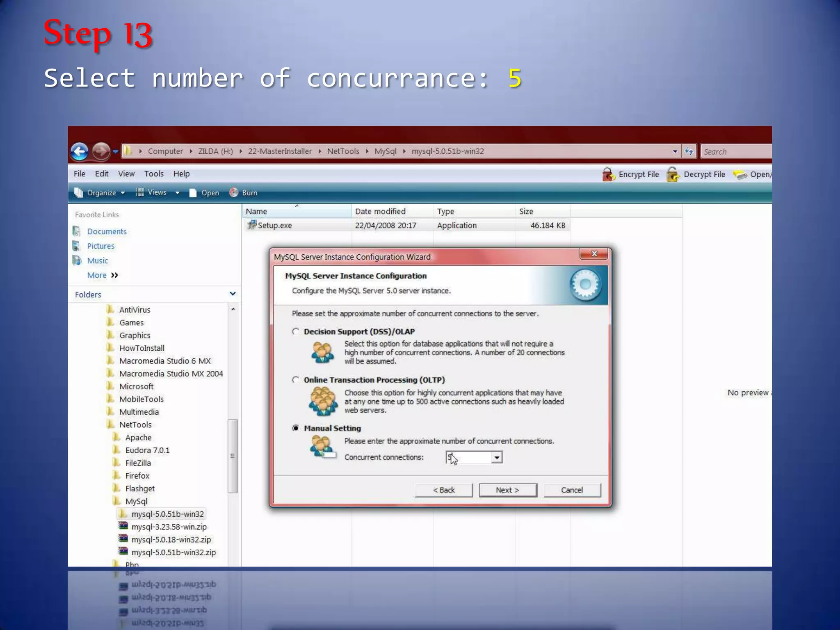Viewport: 840px width, 630px height.
Task: Open the File menu
Action: [x=80, y=174]
